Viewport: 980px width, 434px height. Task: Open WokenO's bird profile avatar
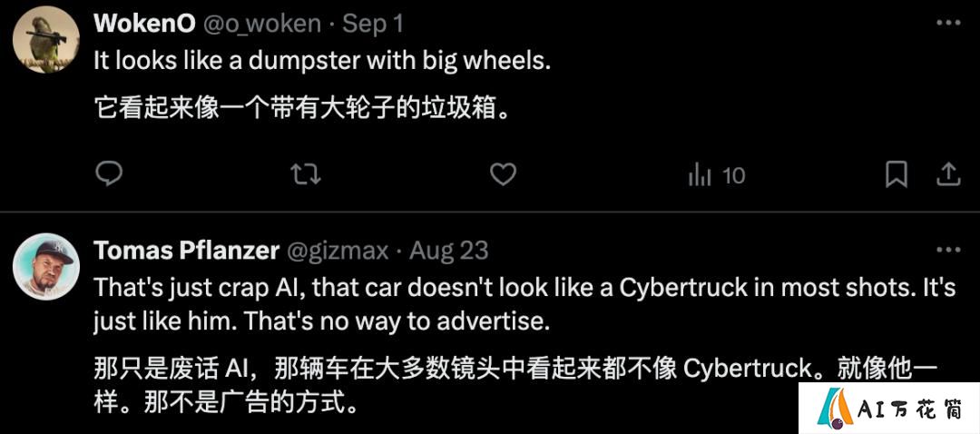point(46,39)
